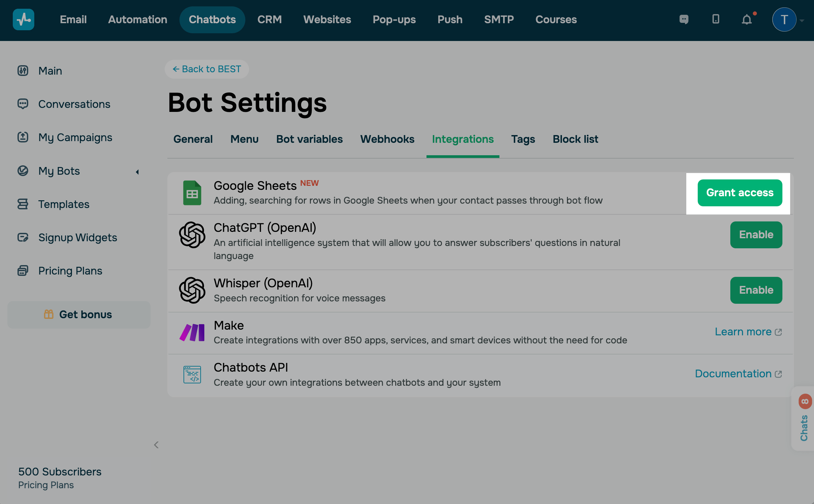
Task: Open the notifications bell icon
Action: pos(746,19)
